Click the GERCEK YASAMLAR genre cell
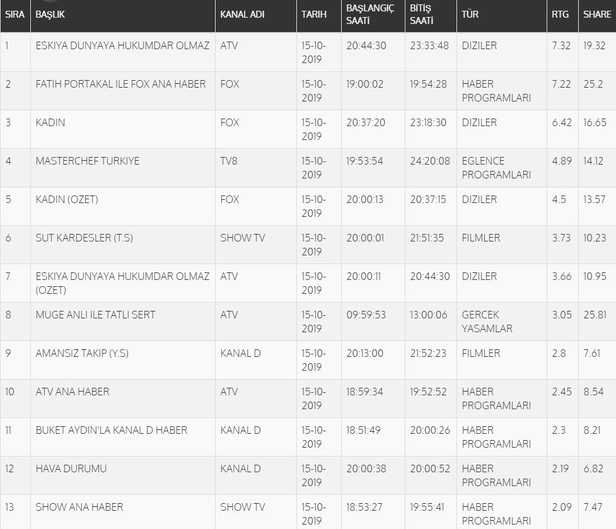The image size is (616, 529). click(x=487, y=321)
